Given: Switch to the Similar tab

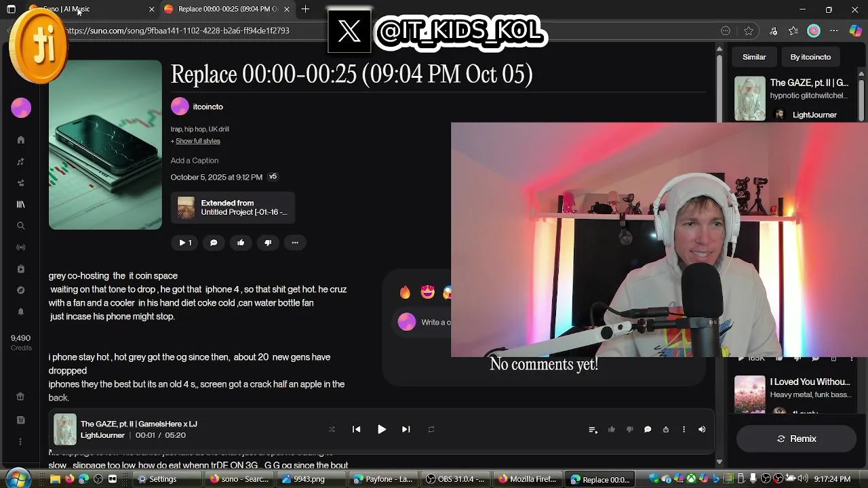Looking at the screenshot, I should tap(754, 57).
